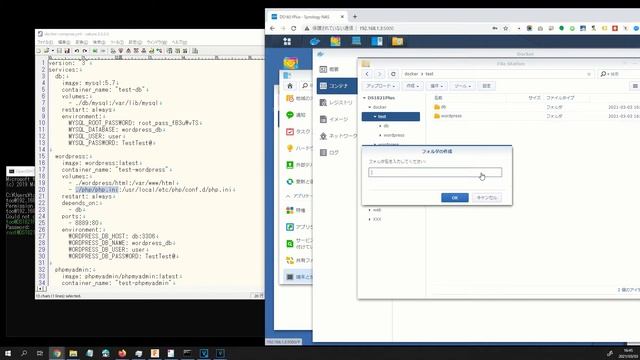Image resolution: width=640 pixels, height=360 pixels.
Task: Cancel the create folder dialog
Action: tap(487, 198)
